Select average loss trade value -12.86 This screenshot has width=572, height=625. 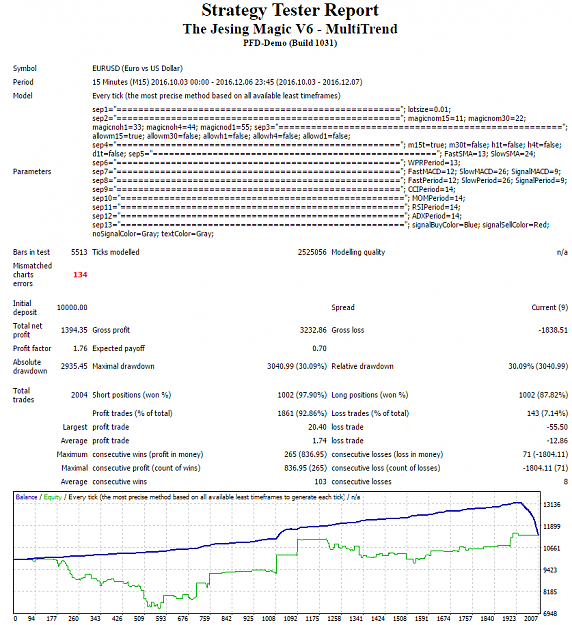pyautogui.click(x=557, y=441)
